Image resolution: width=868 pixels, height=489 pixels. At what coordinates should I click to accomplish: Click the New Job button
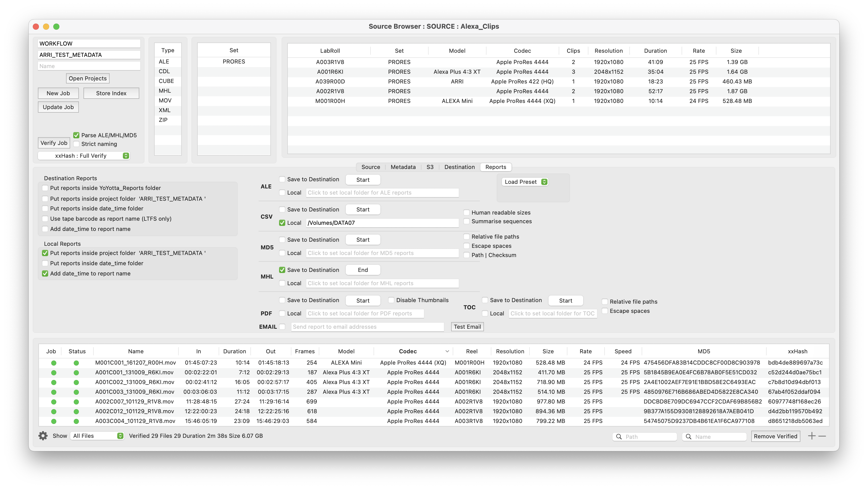coord(58,93)
